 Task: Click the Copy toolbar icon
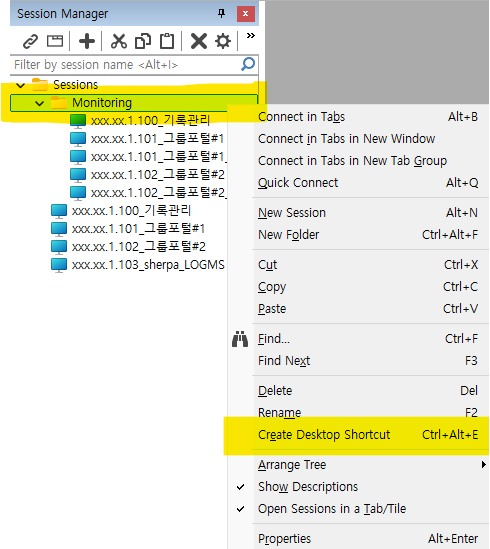pyautogui.click(x=143, y=41)
